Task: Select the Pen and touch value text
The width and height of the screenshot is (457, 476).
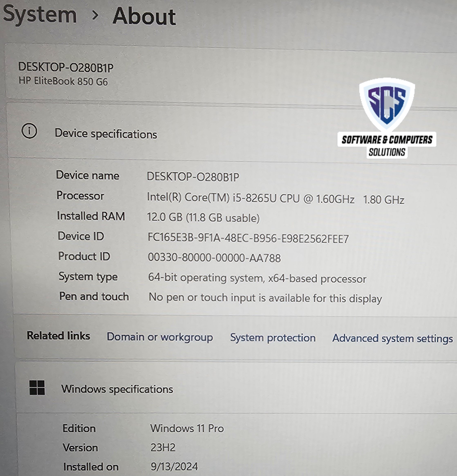Action: [x=265, y=298]
